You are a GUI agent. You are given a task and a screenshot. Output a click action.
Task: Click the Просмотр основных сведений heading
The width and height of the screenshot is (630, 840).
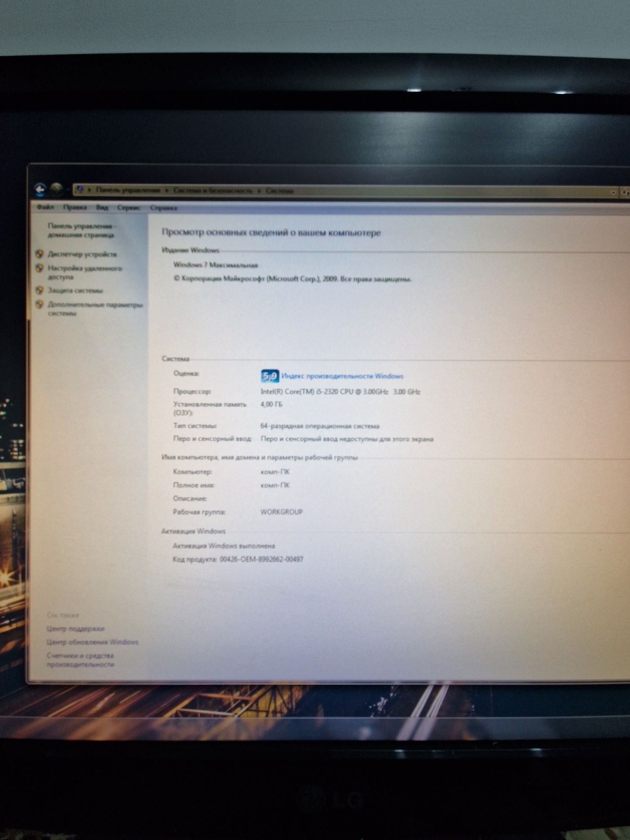point(271,232)
